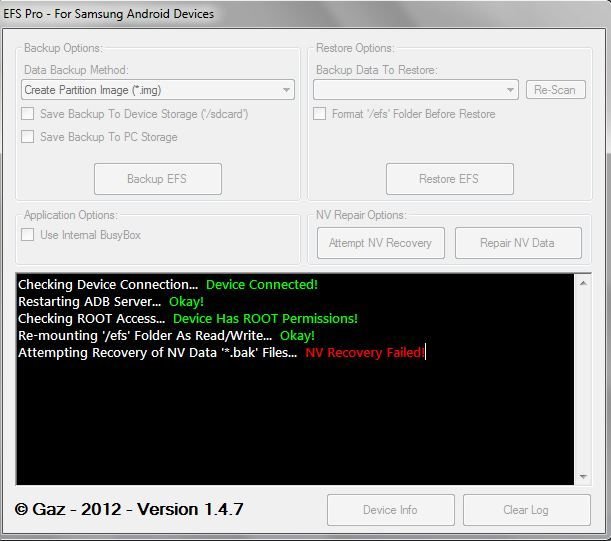Toggle Use Internal BusyBox checkbox
This screenshot has width=611, height=541.
coord(27,235)
